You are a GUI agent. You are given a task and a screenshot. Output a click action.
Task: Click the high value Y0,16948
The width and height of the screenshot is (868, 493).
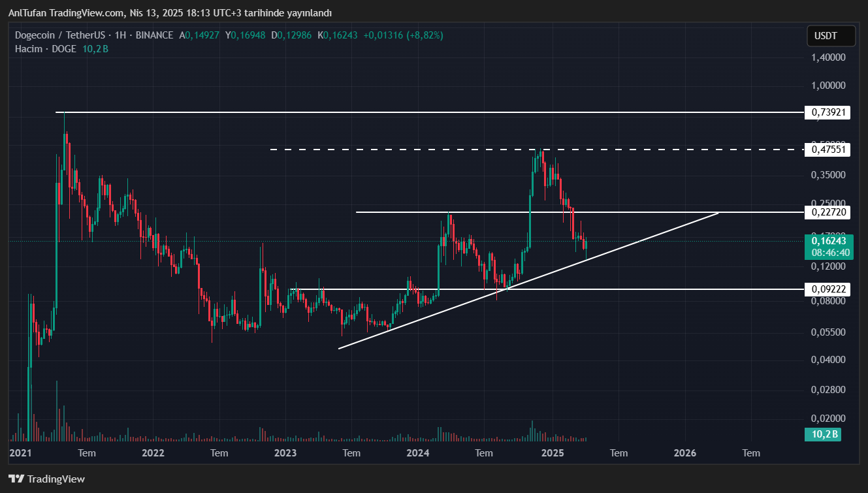[x=246, y=35]
